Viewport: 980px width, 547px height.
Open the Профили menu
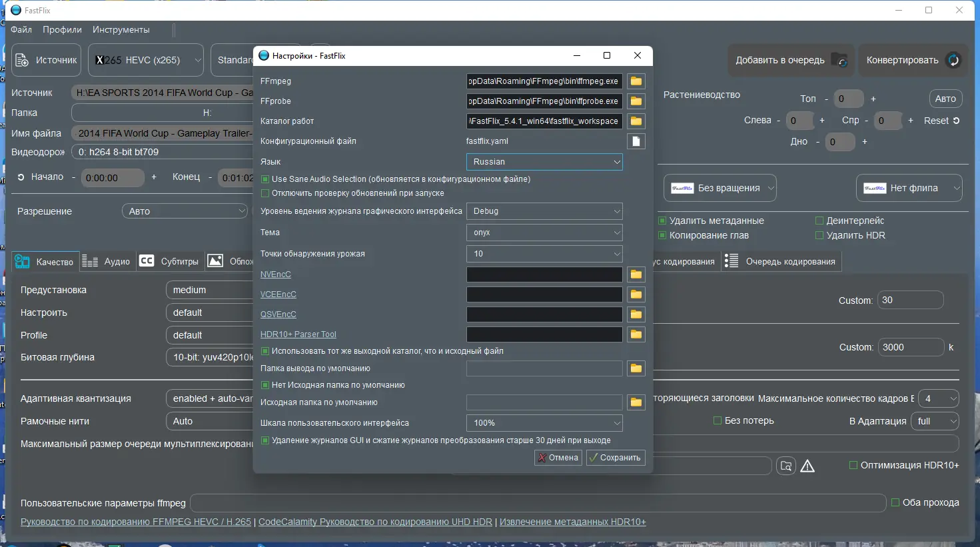(62, 30)
